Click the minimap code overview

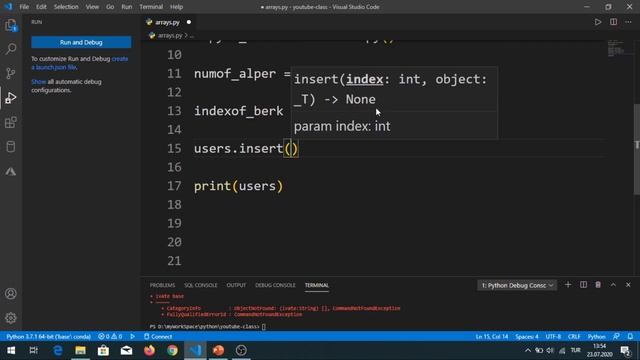(616, 48)
